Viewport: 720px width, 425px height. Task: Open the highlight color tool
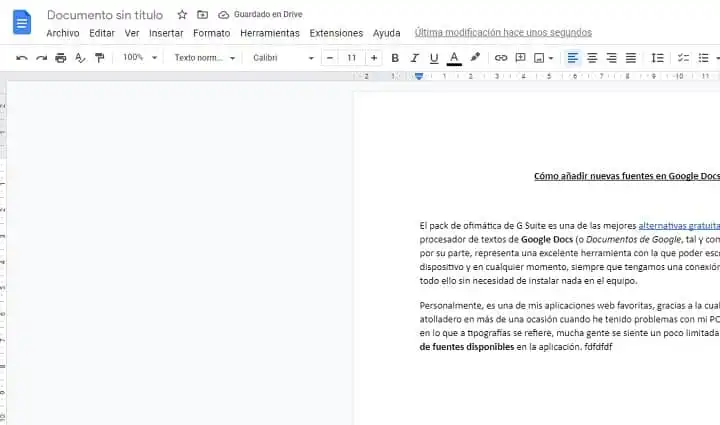tap(475, 58)
